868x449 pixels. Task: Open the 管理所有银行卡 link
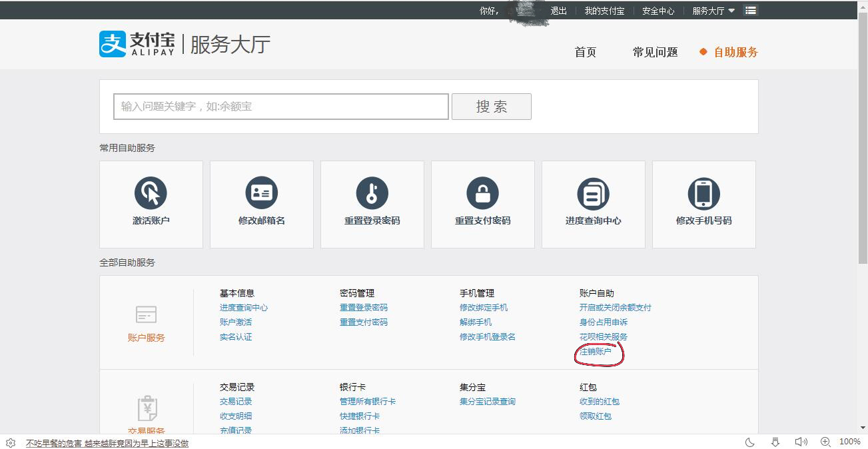[368, 402]
